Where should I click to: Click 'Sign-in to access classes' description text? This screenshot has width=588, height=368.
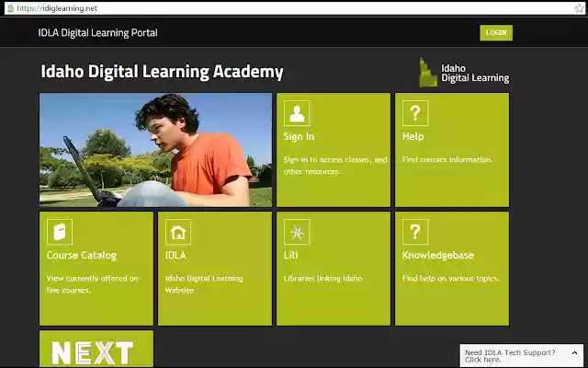(x=335, y=166)
